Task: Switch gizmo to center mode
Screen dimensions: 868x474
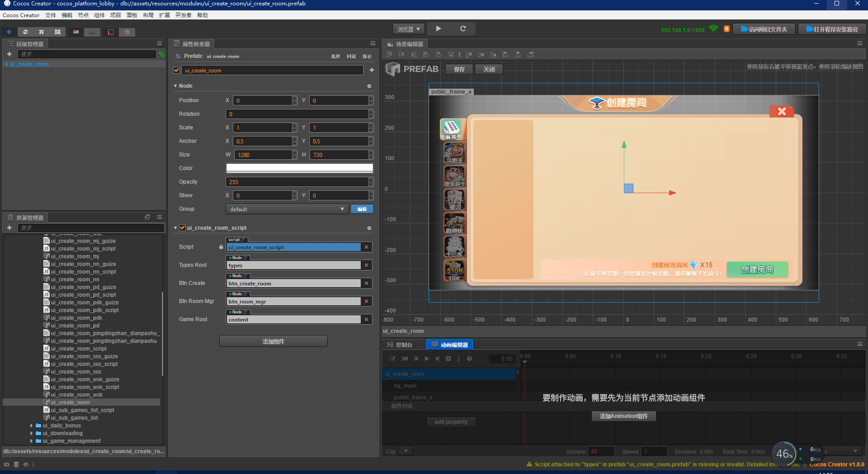Action: (92, 32)
